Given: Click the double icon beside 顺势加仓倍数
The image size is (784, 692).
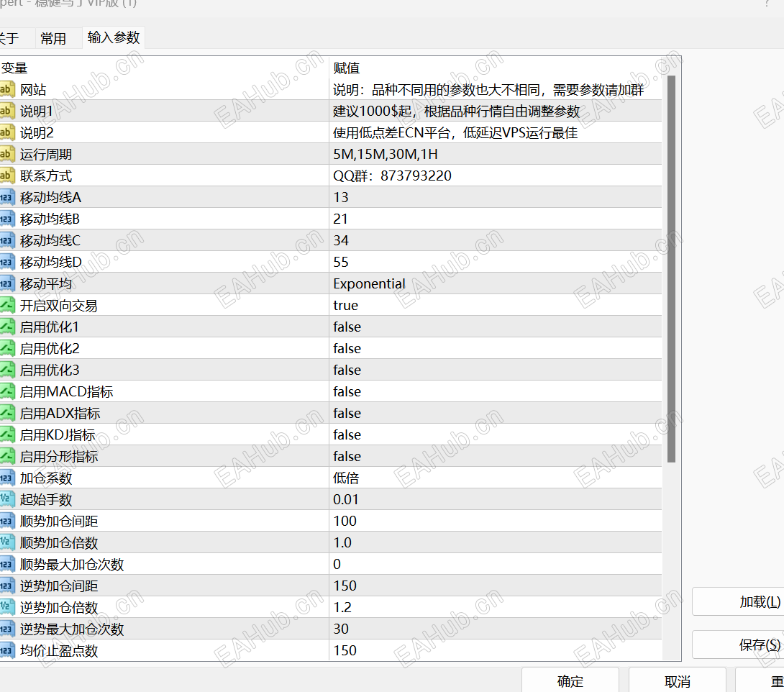Looking at the screenshot, I should (x=6, y=542).
